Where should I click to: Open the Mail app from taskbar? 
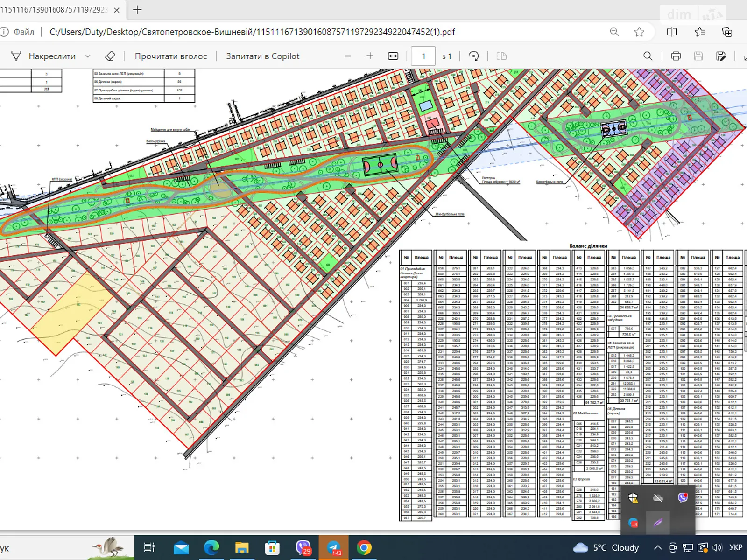(181, 547)
